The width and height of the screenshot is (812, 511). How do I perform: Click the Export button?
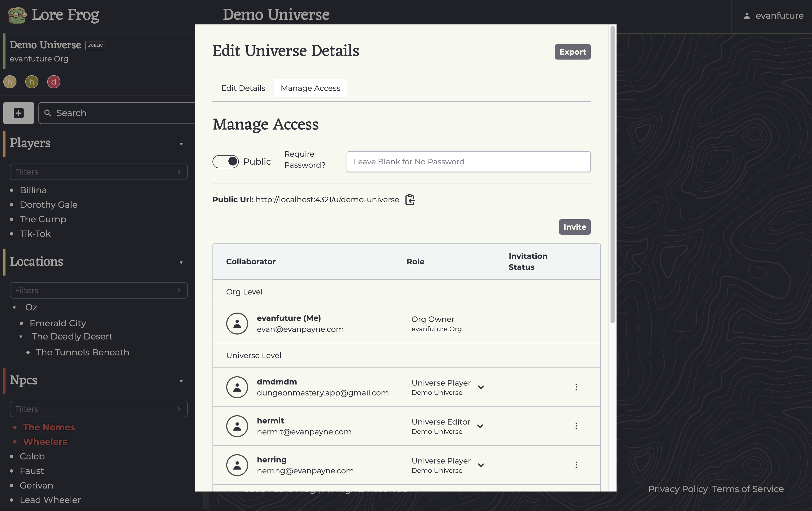click(572, 52)
